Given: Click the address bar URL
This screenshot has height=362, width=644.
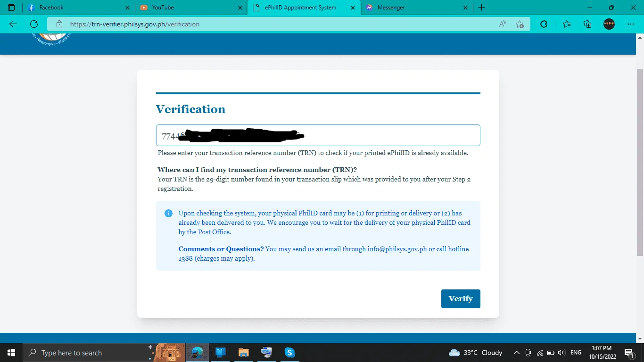Looking at the screenshot, I should coord(135,24).
